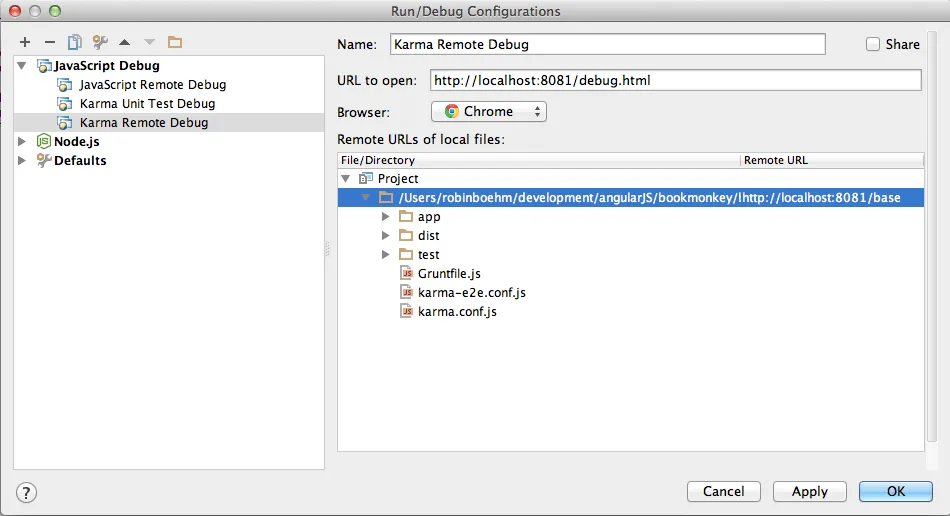Open the Chrome browser dropdown

(x=489, y=111)
